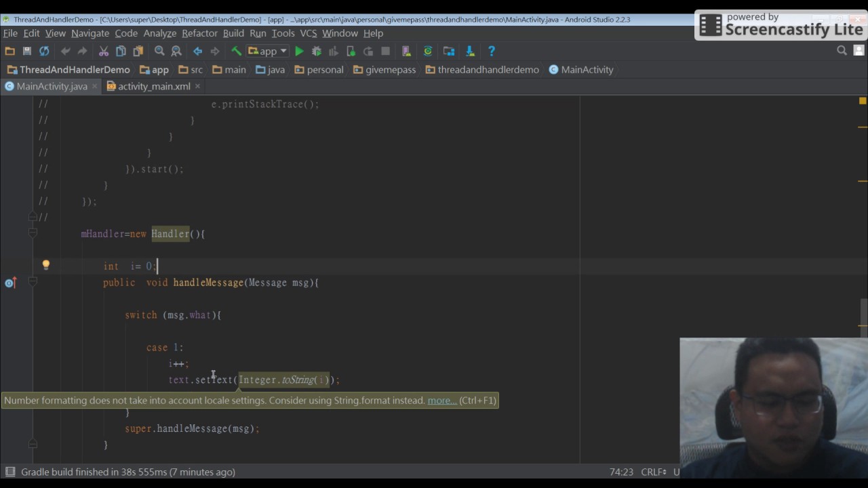Open Find with the magnifier icon
Screen dimensions: 868x488
[159, 51]
